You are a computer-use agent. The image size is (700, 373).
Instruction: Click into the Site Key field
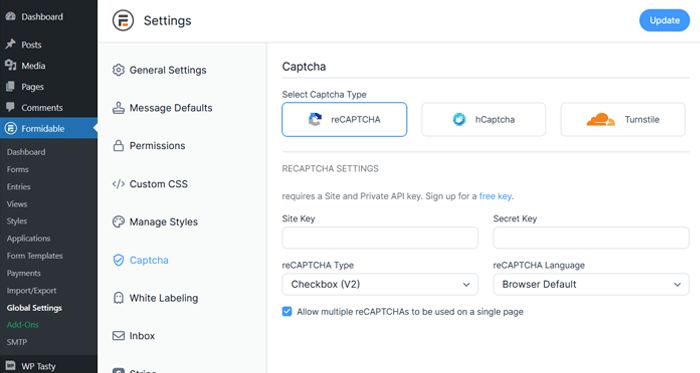point(380,238)
